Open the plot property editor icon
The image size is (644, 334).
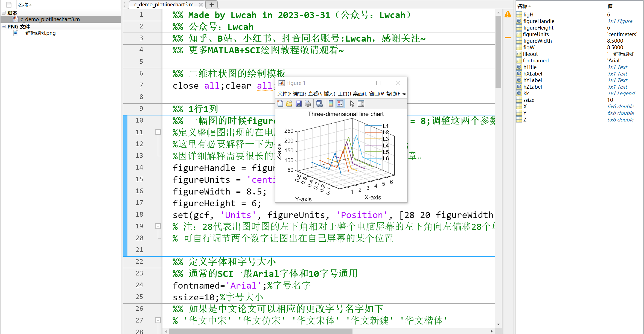361,103
